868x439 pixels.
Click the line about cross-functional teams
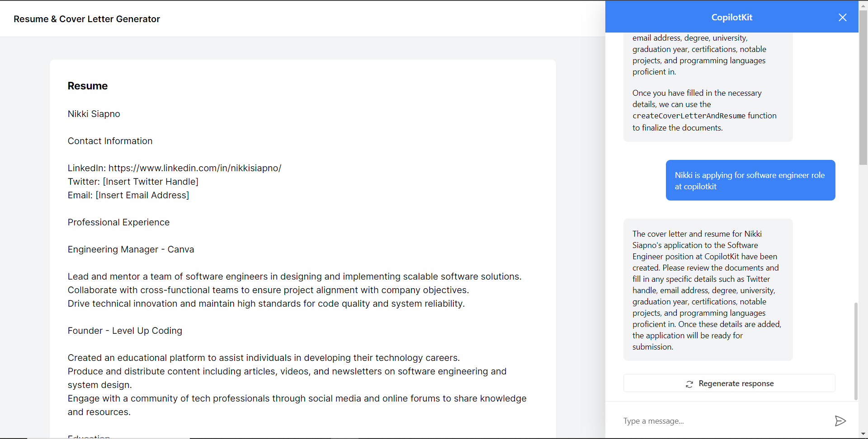click(269, 290)
